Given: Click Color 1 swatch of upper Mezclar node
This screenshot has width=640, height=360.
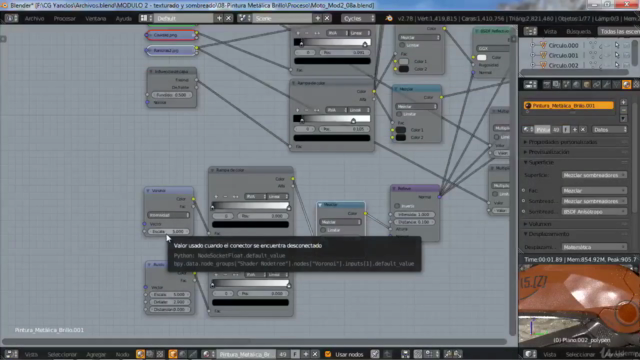Looking at the screenshot, I should tap(404, 62).
